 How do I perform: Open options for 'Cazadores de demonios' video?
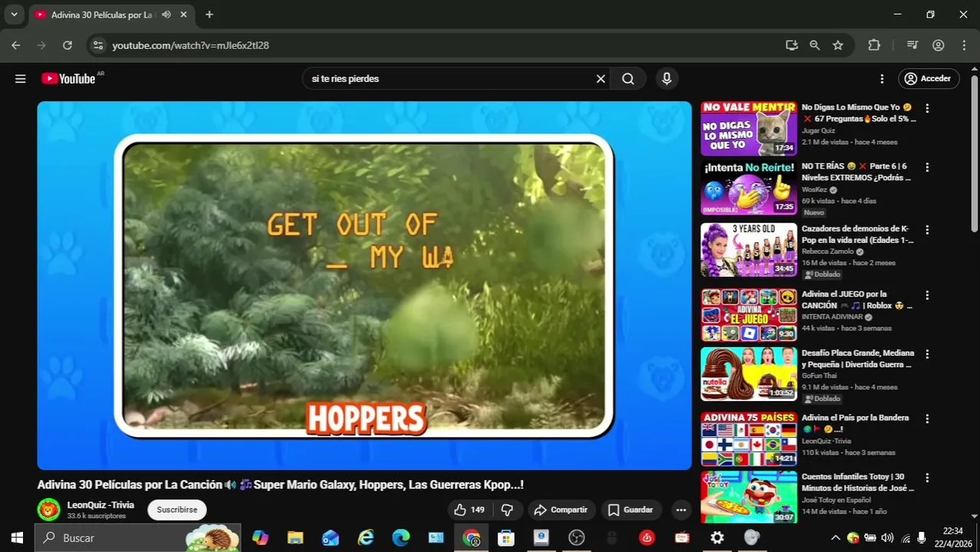(927, 230)
